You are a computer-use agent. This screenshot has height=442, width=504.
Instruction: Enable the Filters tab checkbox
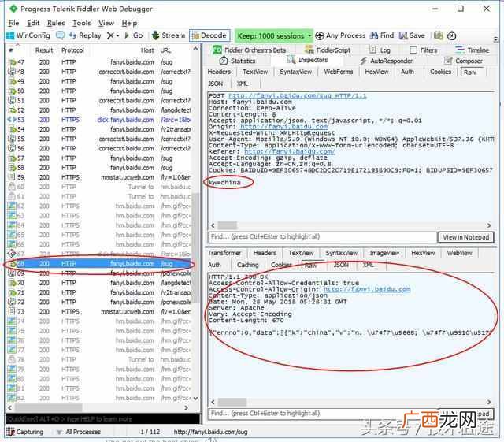(413, 50)
